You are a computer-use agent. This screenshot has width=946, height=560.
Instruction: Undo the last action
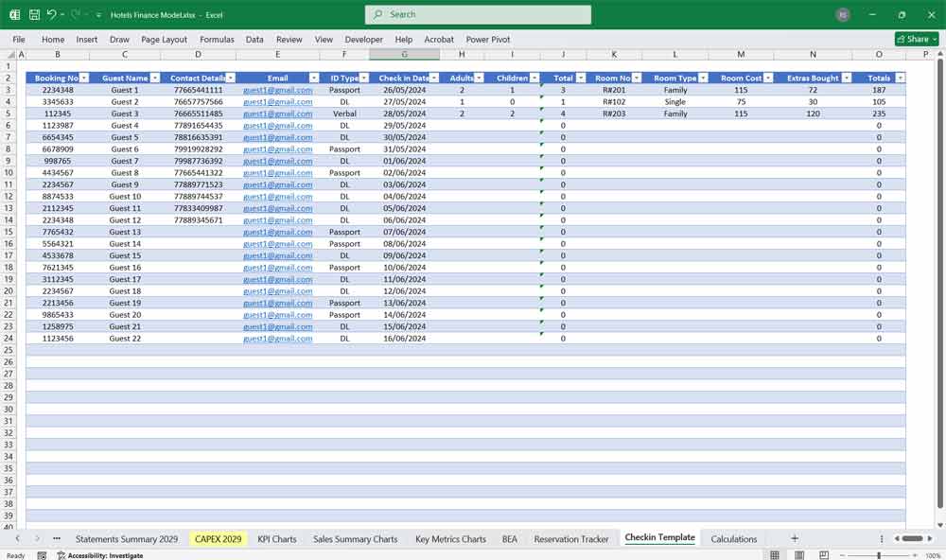(x=51, y=15)
